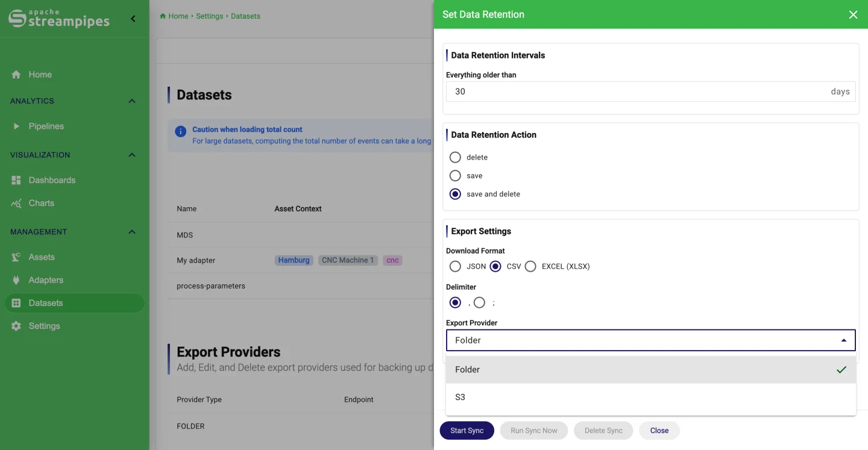Click the Assets icon in sidebar
Screen dimensions: 868x450
coord(16,257)
